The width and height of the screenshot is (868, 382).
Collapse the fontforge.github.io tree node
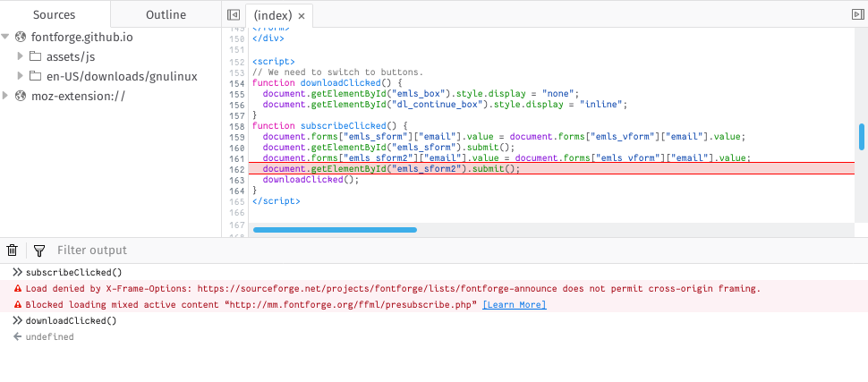[x=5, y=37]
